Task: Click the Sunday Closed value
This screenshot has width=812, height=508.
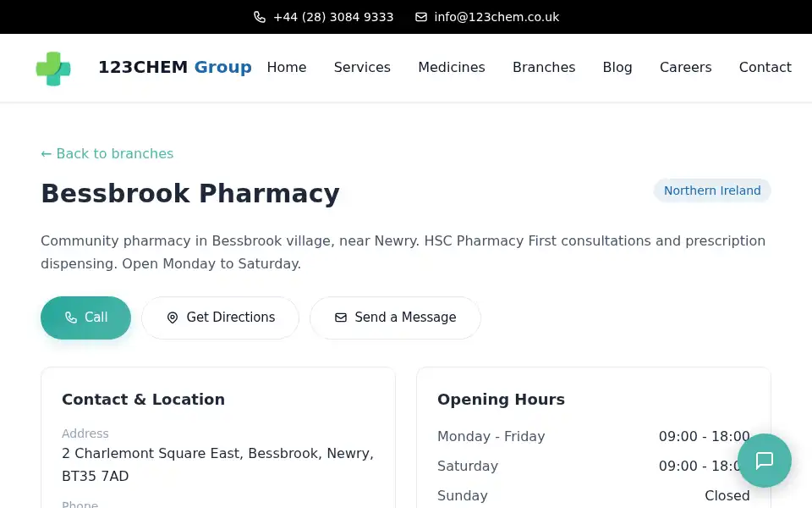Action: [727, 495]
